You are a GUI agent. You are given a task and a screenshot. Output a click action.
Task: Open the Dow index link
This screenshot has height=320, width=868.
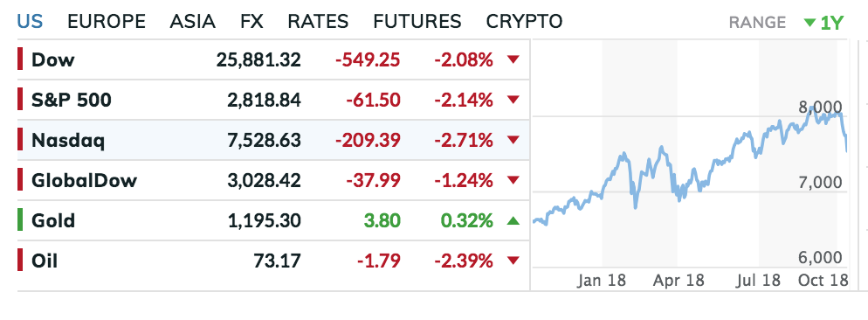(x=52, y=60)
